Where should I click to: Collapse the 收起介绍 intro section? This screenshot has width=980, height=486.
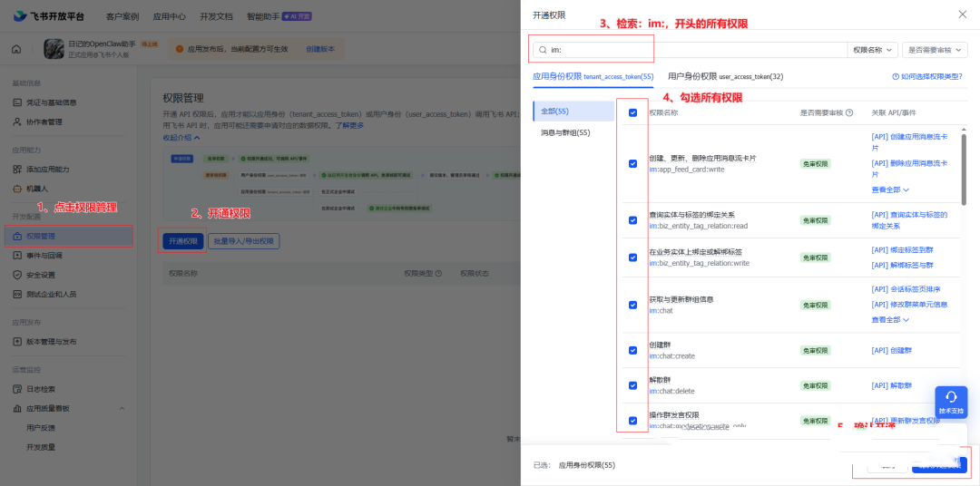[x=181, y=137]
